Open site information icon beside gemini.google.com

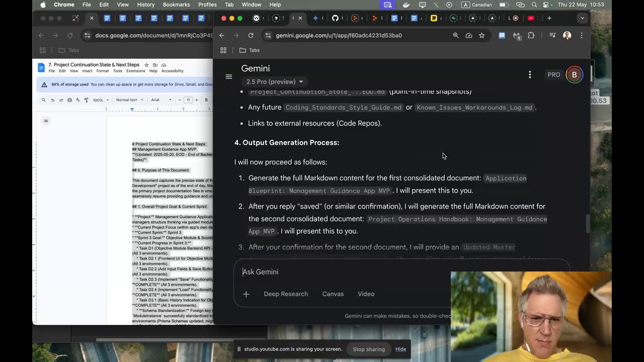coord(268,35)
